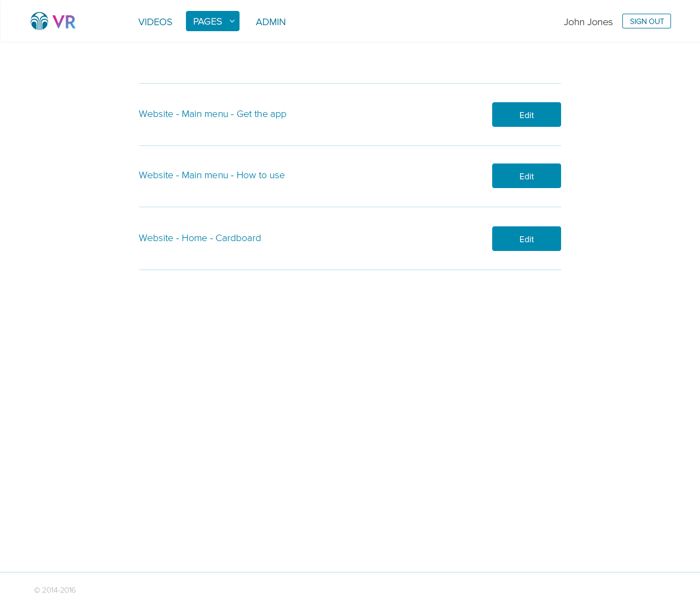Viewport: 700px width, 608px height.
Task: Click divider between How to use and Cardboard
Action: coord(350,207)
